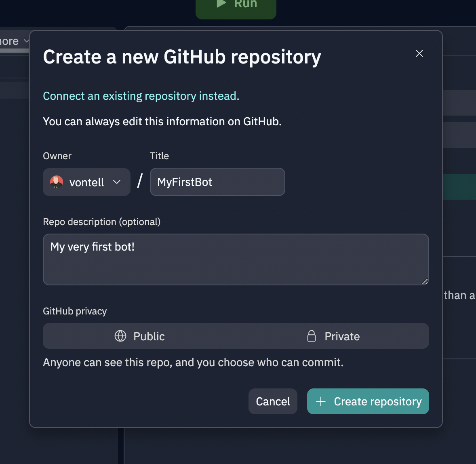Click the lock icon beside Private

[x=312, y=336]
